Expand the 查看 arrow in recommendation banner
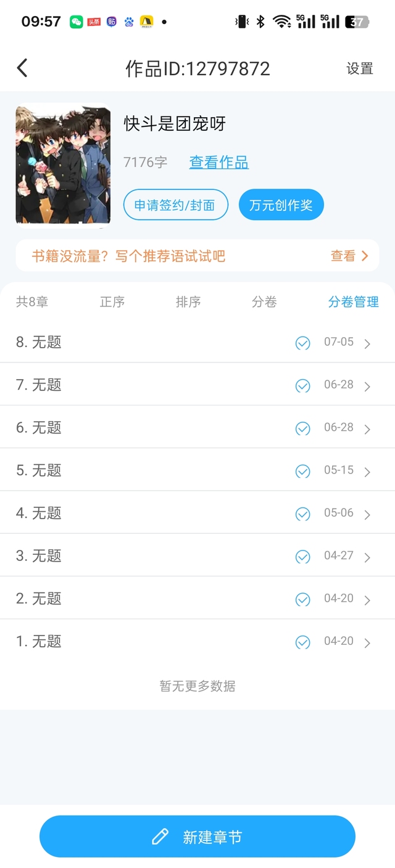Screen dimensions: 395x868 [x=365, y=256]
